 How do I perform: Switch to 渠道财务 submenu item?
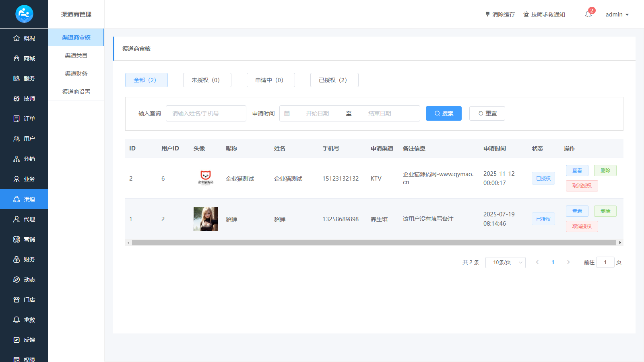click(x=76, y=74)
